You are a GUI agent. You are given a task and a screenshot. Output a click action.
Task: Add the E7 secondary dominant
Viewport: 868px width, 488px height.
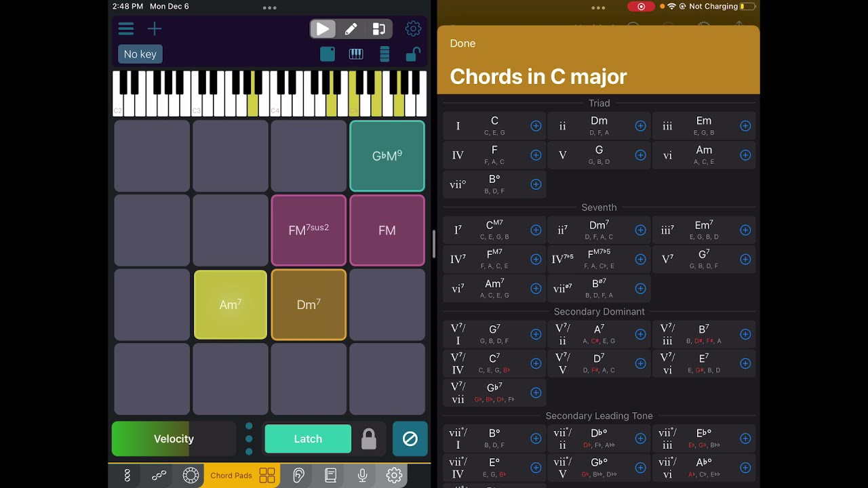pyautogui.click(x=745, y=363)
